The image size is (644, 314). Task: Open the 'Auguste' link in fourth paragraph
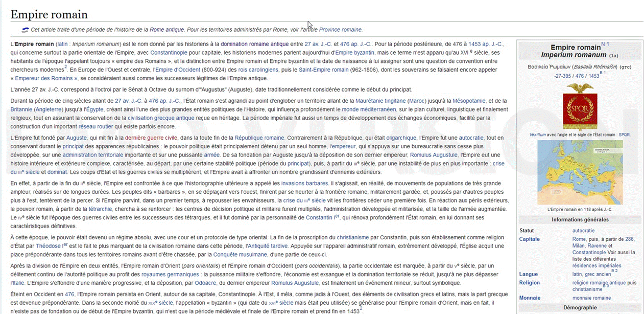77,138
